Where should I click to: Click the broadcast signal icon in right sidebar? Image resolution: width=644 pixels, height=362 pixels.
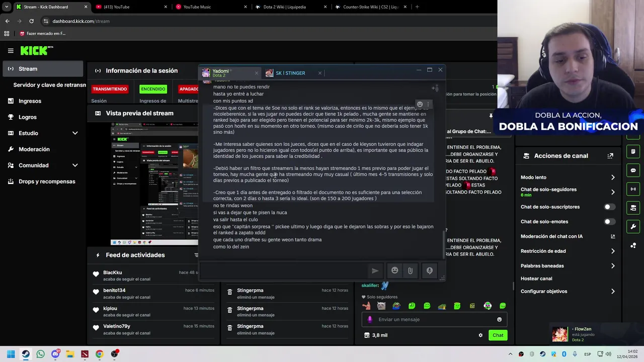coord(633,189)
